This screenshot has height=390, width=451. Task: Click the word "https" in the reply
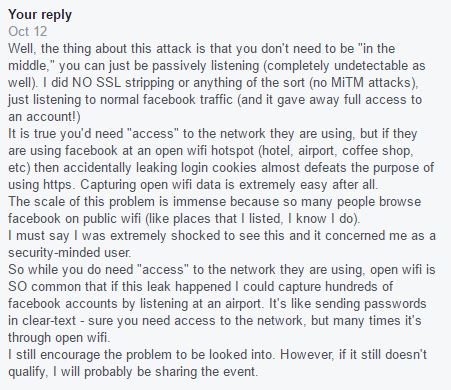pyautogui.click(x=57, y=185)
